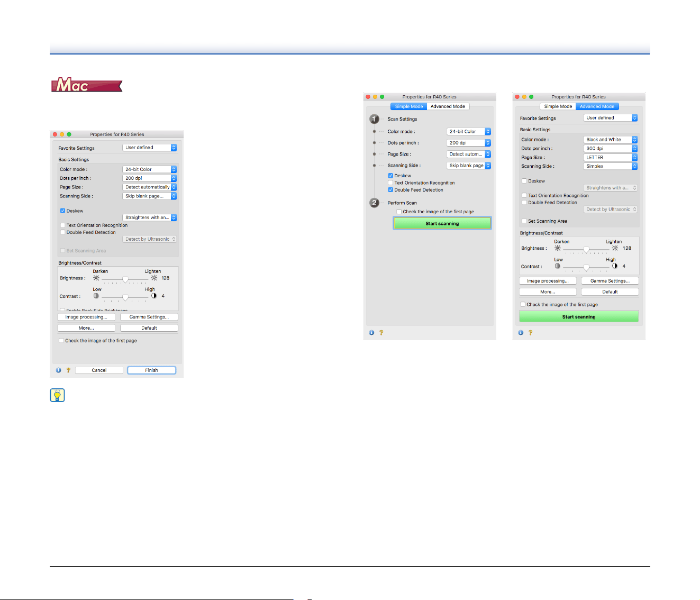
Task: Enable Set Scanning Area in the Advanced Mode window
Action: (524, 221)
